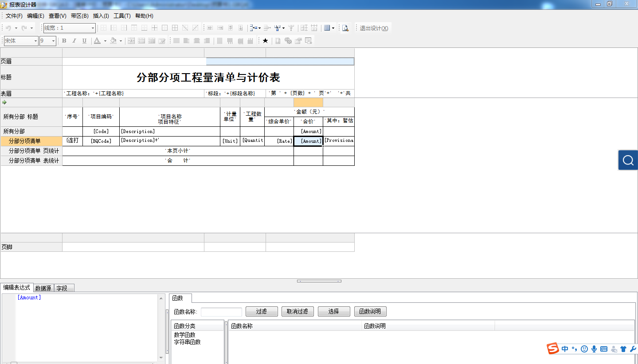Click the expression editor scrollbar

click(161, 328)
